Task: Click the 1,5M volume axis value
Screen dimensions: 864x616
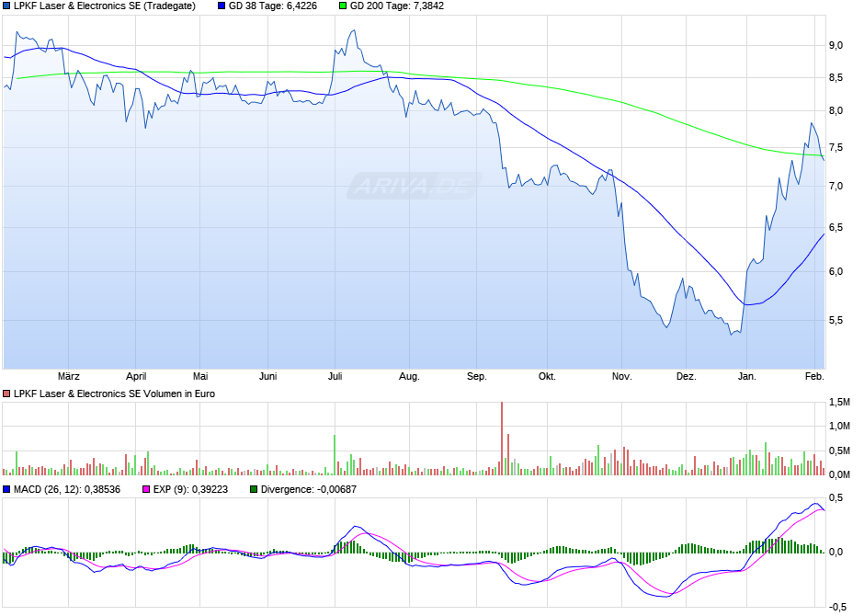Action: tap(839, 402)
